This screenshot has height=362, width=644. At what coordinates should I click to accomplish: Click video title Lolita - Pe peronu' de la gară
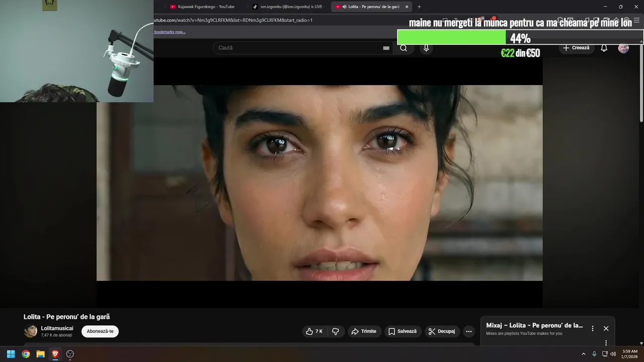[66, 317]
